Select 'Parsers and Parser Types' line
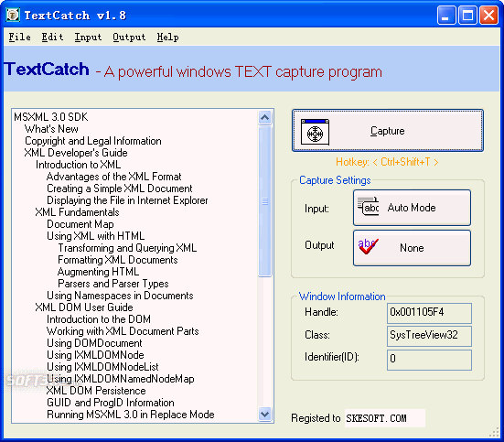The height and width of the screenshot is (442, 504). [x=113, y=284]
